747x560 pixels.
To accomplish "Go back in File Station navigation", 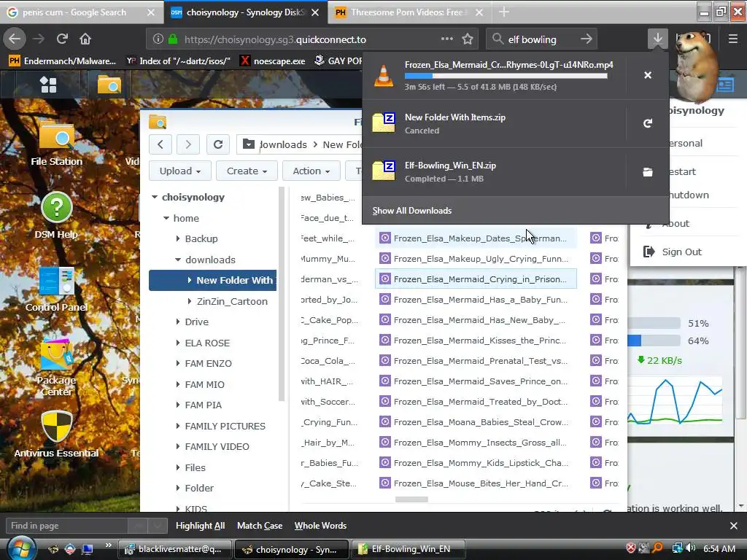I will click(160, 144).
